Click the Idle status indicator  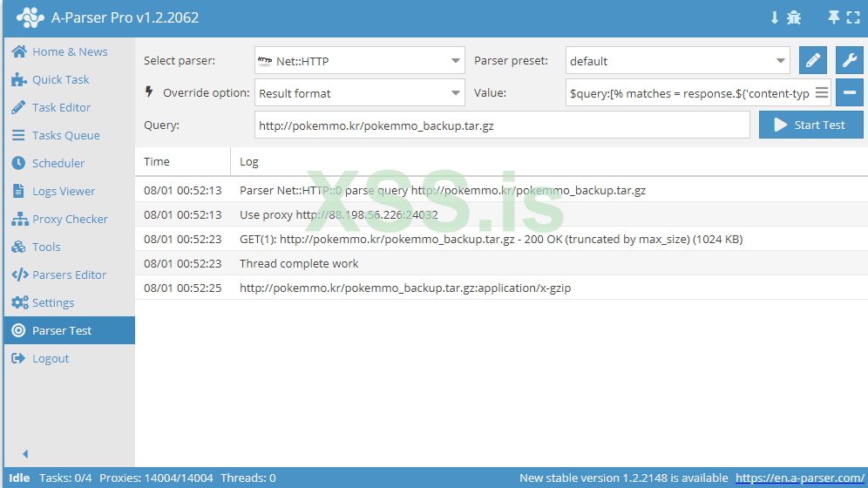pyautogui.click(x=19, y=478)
